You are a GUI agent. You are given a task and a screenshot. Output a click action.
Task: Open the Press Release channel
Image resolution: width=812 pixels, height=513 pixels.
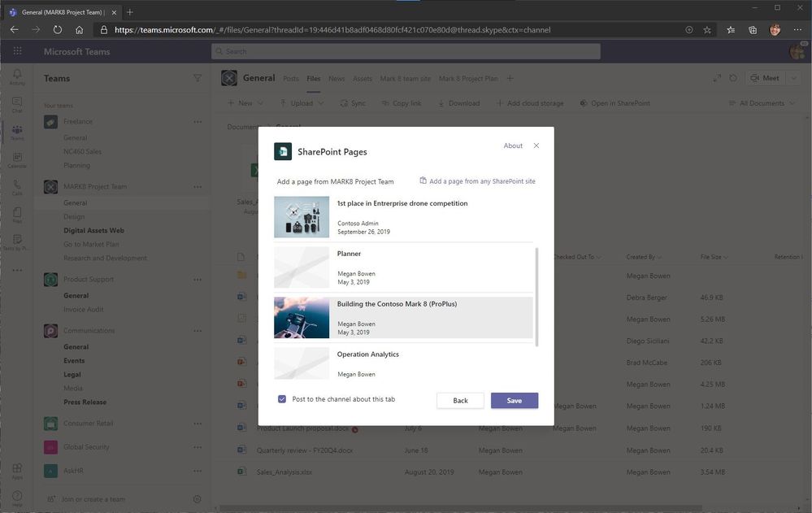click(x=85, y=402)
